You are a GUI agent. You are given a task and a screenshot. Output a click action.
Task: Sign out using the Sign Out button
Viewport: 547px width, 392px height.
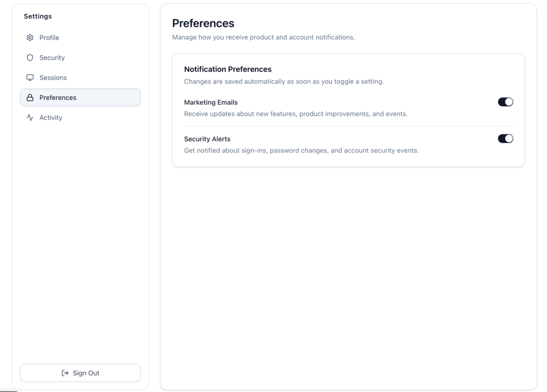(x=80, y=373)
